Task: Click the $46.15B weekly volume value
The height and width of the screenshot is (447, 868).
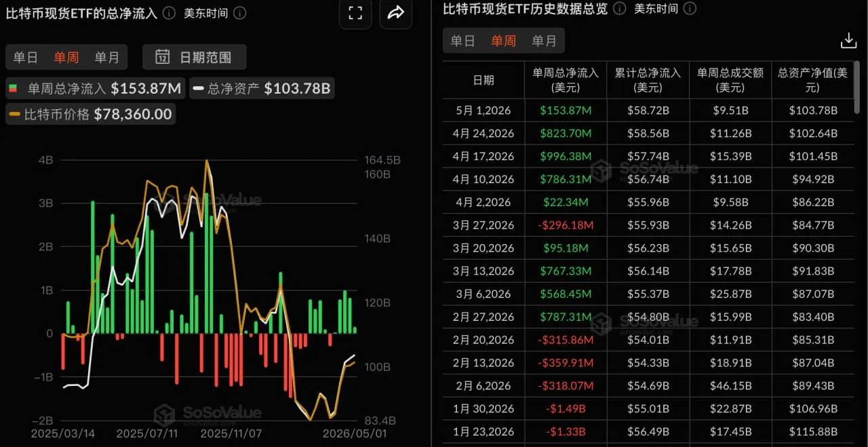Action: click(x=730, y=386)
